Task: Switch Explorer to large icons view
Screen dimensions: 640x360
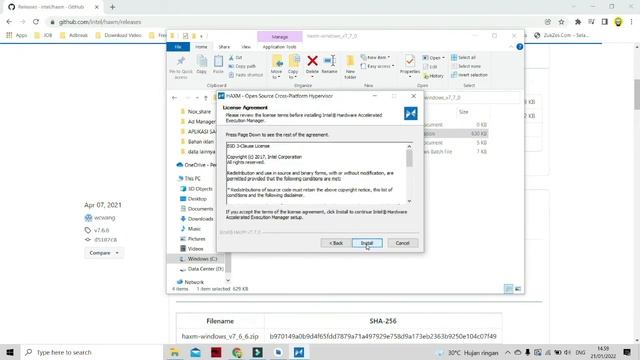Action: click(x=518, y=289)
